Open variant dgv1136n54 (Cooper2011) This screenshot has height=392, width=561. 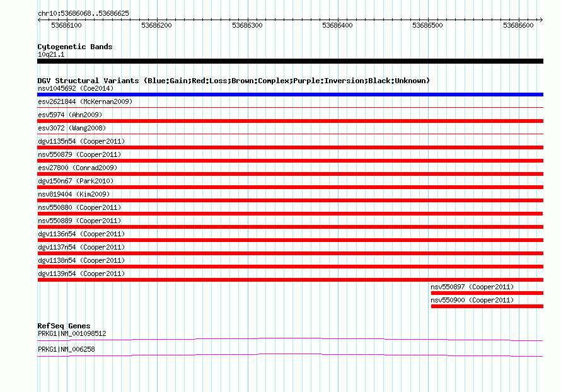pyautogui.click(x=81, y=234)
